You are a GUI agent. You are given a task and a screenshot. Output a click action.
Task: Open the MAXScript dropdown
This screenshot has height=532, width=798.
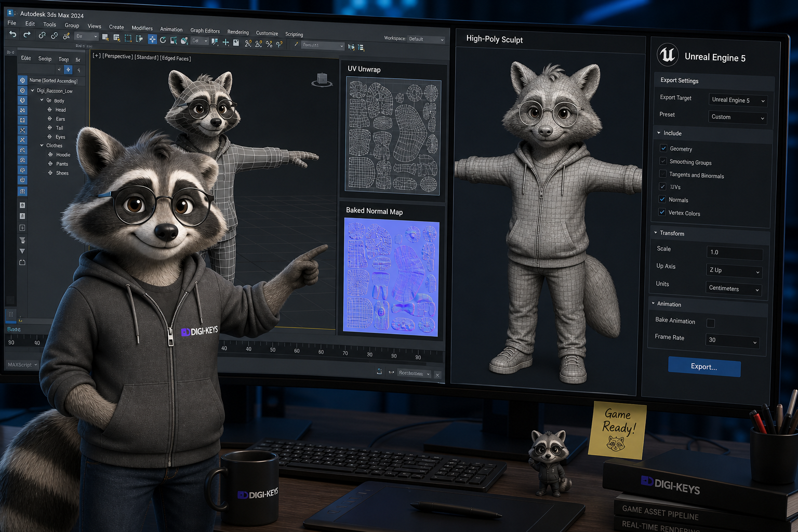click(22, 365)
